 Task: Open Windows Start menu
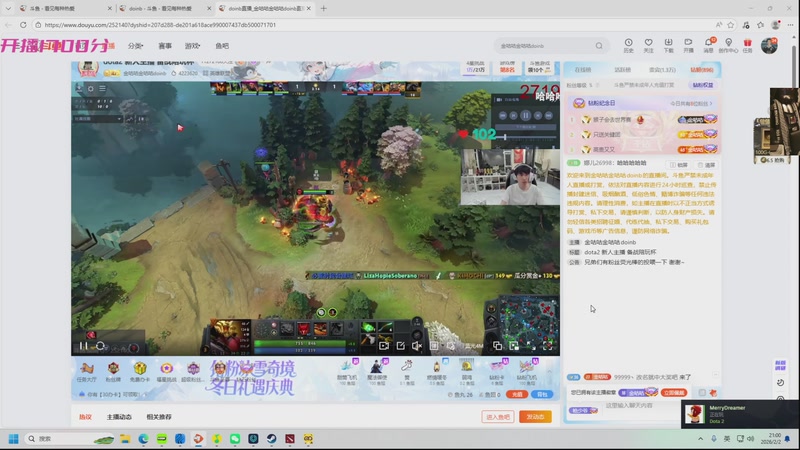point(14,439)
